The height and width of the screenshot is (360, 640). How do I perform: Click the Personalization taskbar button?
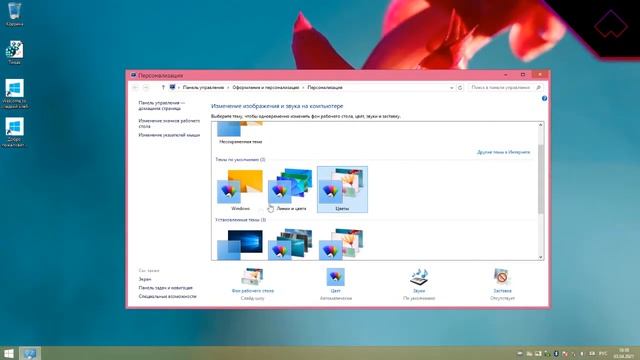coord(30,353)
